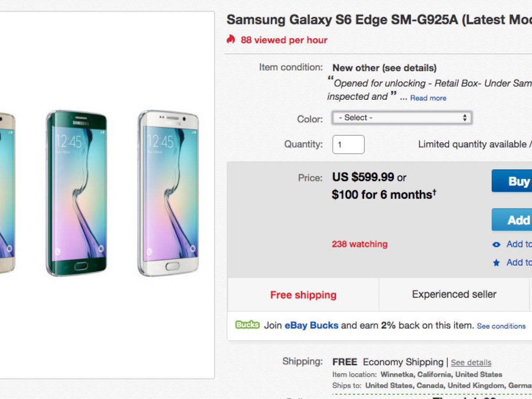Click the blue star collection icon
This screenshot has height=399, width=532.
pyautogui.click(x=497, y=263)
